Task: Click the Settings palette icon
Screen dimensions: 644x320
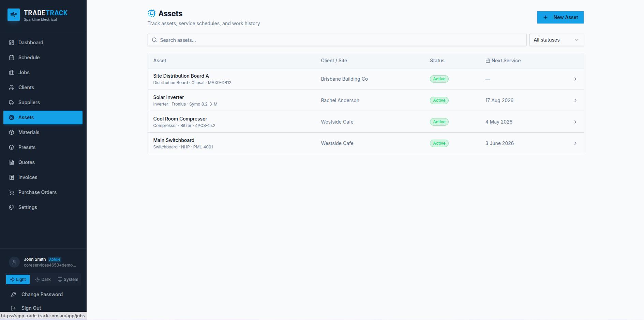Action: (12, 207)
